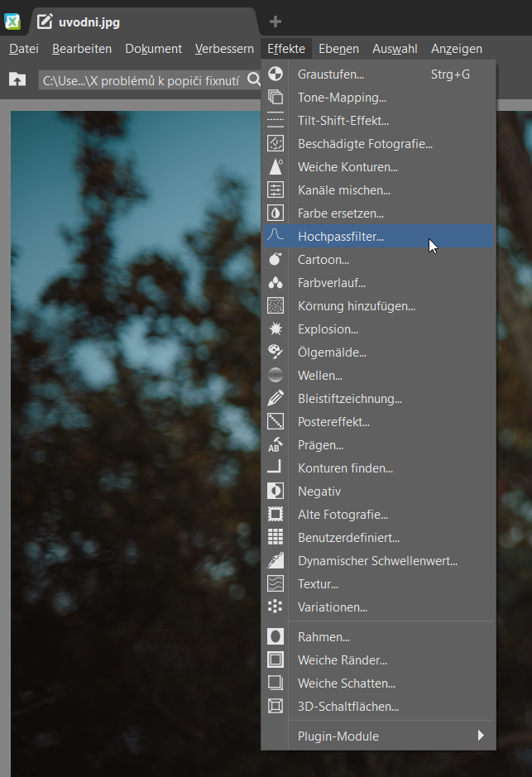Open the Verbessern menu
The width and height of the screenshot is (532, 777).
(224, 49)
